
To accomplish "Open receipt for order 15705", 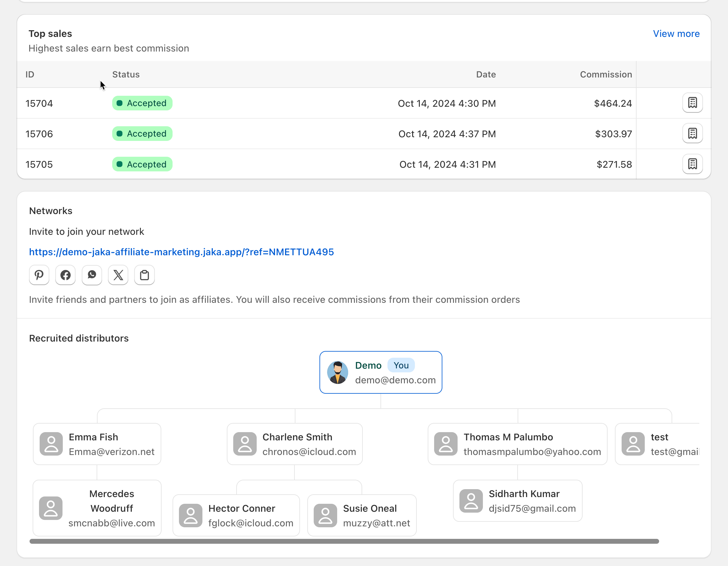I will (692, 164).
